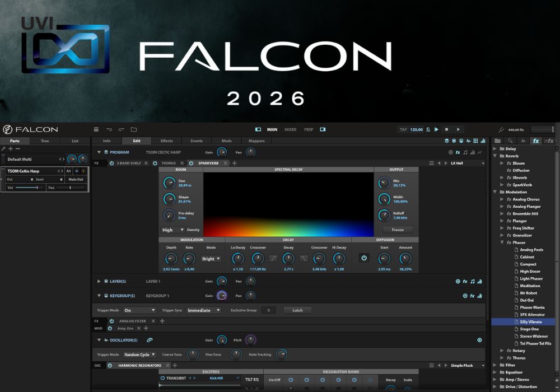
Task: Click the bar-graph meter icon near the KEYGROUP row
Action: pos(479,296)
